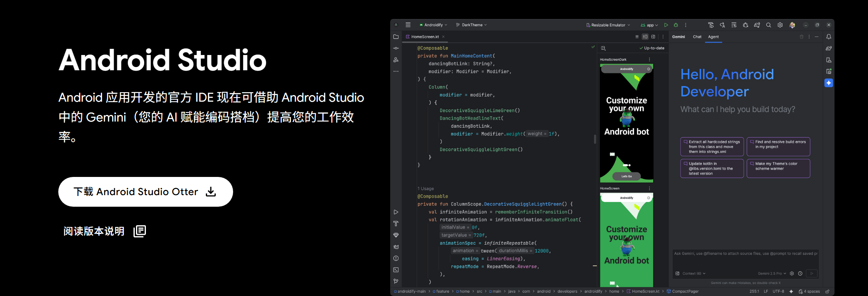Open preview layout mode selector icon
The width and height of the screenshot is (868, 296).
pos(603,48)
